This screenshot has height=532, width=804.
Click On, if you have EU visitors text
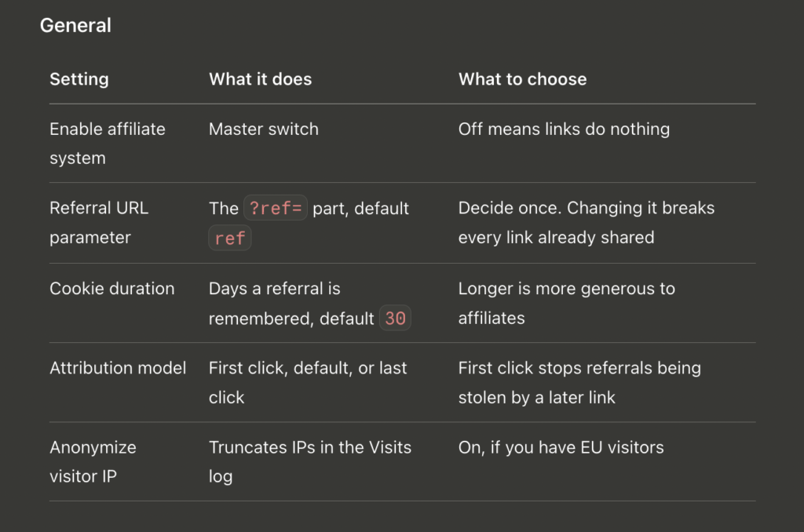coord(561,447)
